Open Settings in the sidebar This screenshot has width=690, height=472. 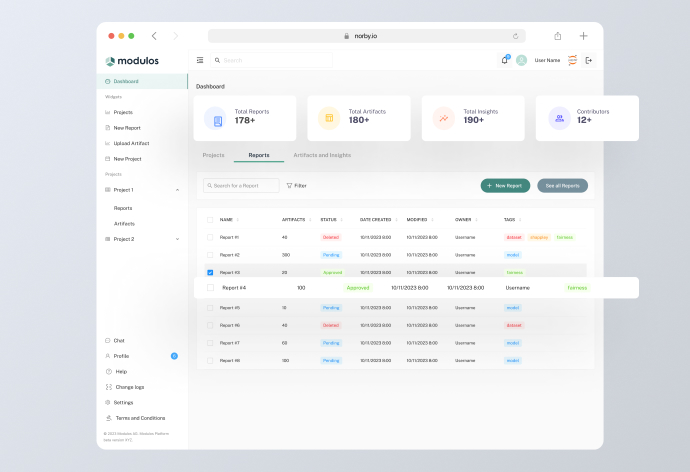pos(123,402)
